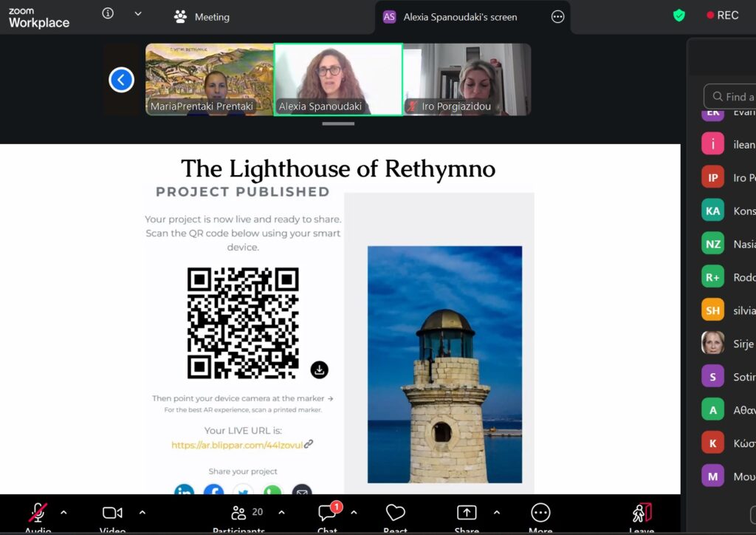Click Zoom Workplace logo
The image size is (756, 535).
39,18
